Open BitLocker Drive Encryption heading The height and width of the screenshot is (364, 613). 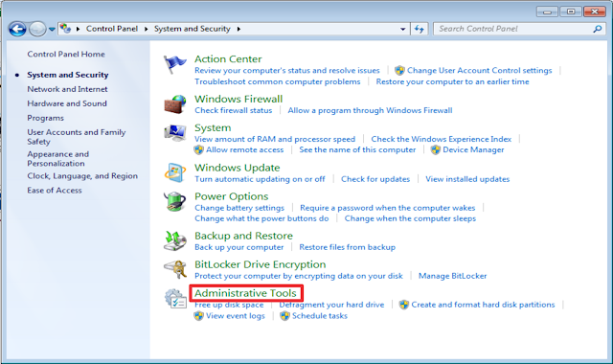[260, 264]
